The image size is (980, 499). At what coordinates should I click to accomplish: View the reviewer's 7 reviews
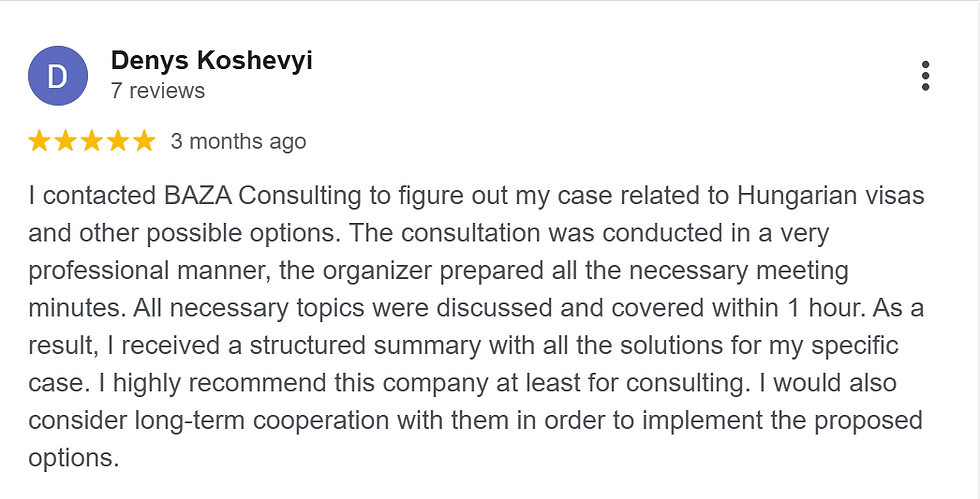[158, 91]
